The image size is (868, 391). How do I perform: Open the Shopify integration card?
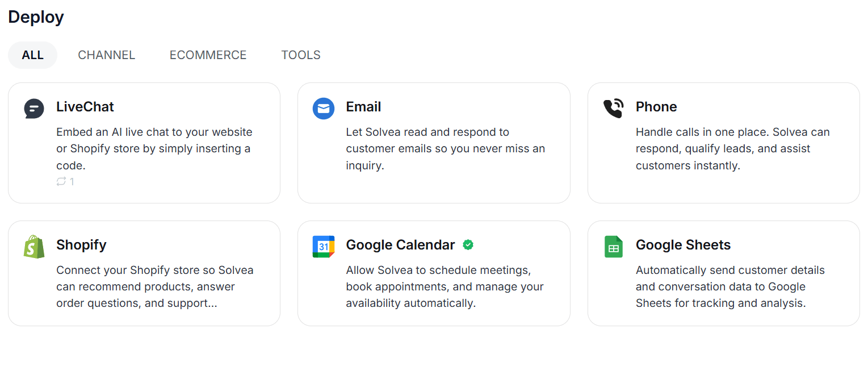[x=144, y=273]
